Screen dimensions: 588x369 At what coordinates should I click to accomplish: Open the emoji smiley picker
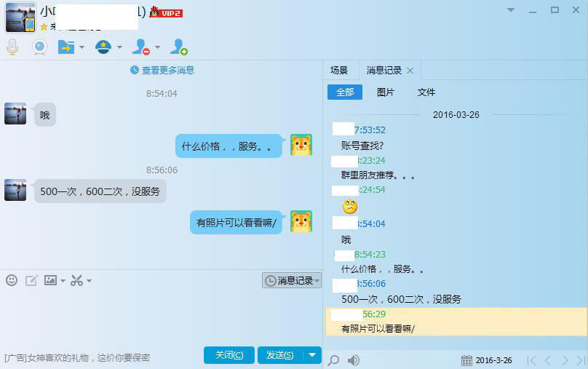(x=12, y=280)
